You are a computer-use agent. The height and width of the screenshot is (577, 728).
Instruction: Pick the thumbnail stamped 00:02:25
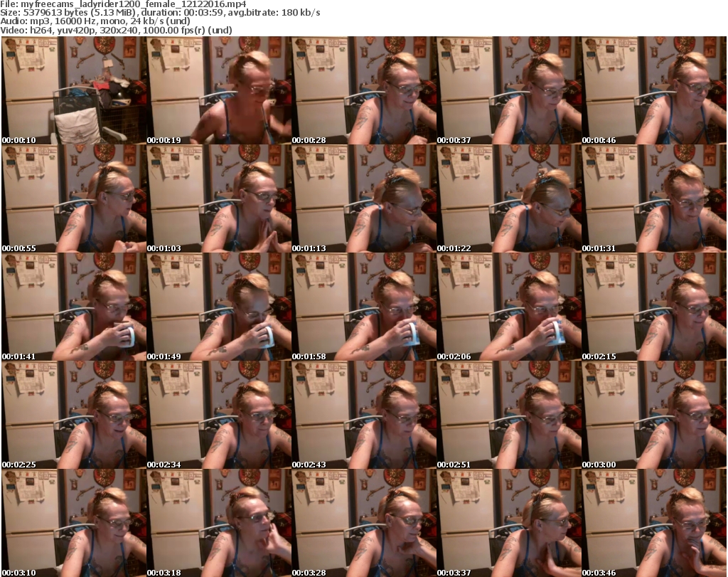coord(74,415)
